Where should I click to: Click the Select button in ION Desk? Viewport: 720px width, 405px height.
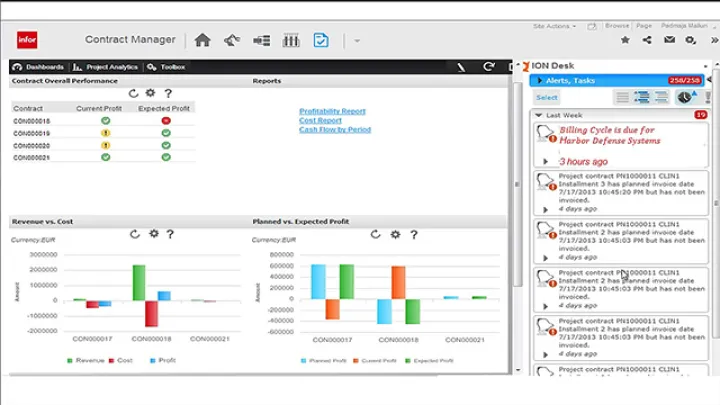(547, 97)
